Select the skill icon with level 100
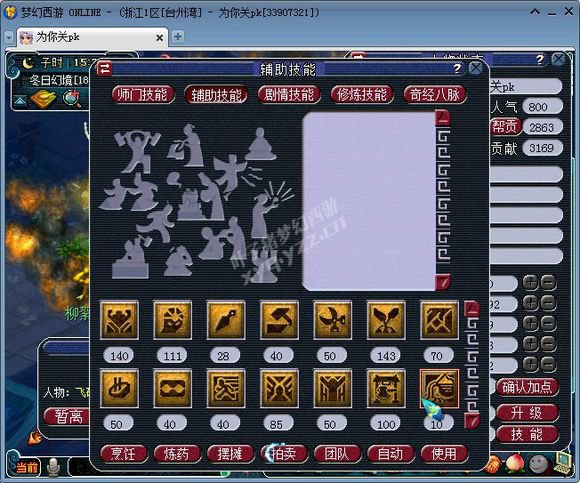 [x=386, y=388]
